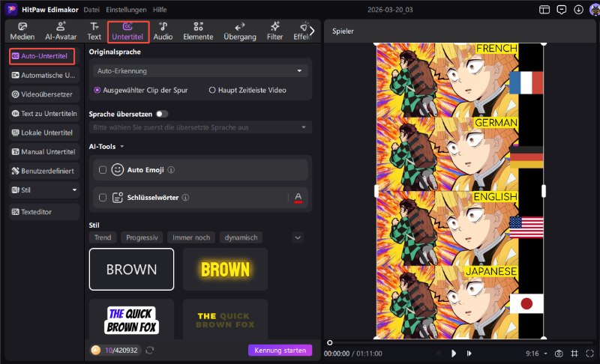
Task: Check the Schlüsselwörter option
Action: [x=103, y=198]
